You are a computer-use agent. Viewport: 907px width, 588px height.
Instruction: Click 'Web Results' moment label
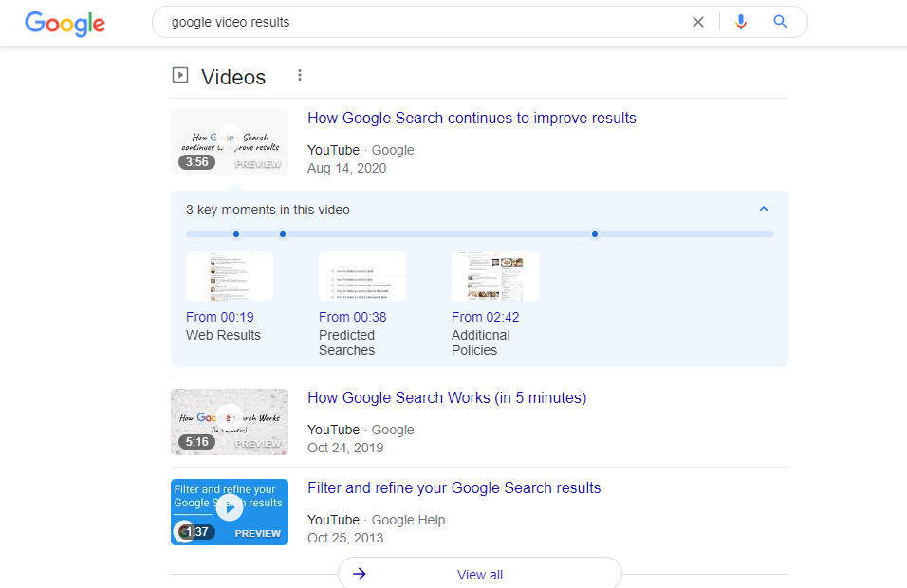[223, 335]
